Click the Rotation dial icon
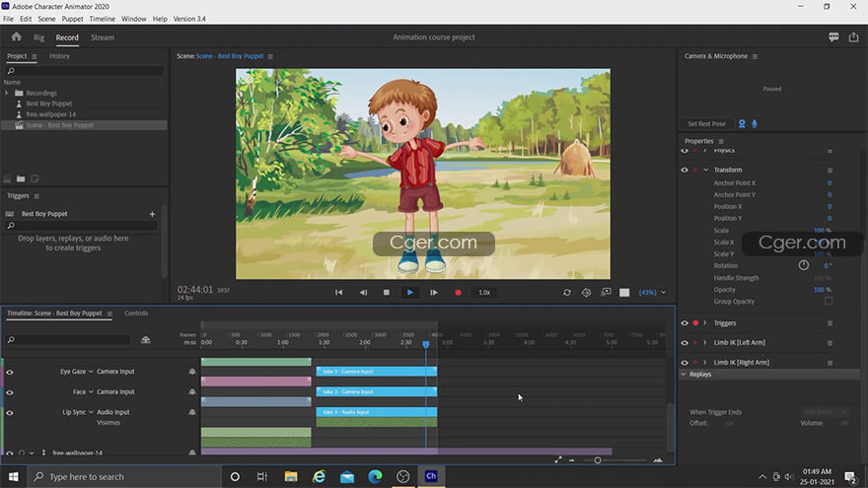This screenshot has width=868, height=488. 803,265
